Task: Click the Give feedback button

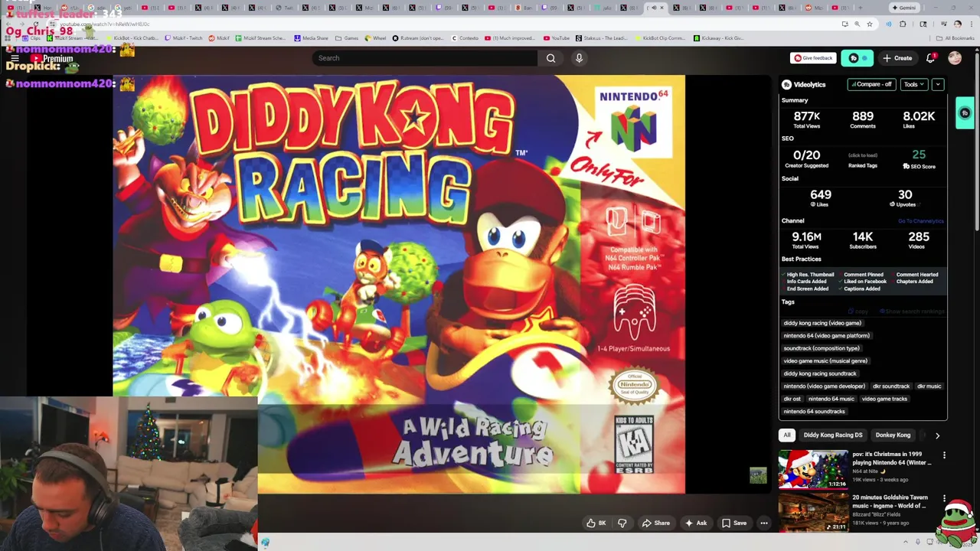Action: [x=813, y=58]
